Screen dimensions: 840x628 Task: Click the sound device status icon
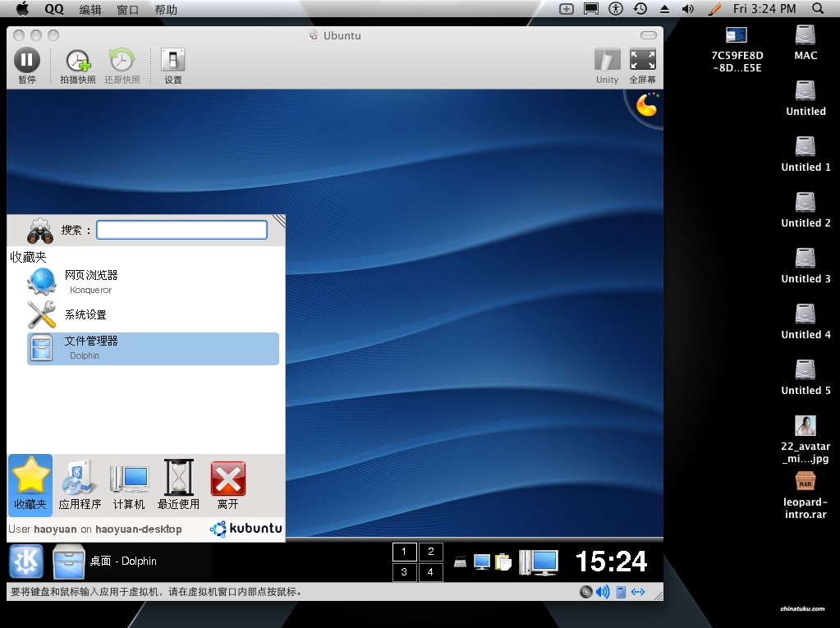603,592
